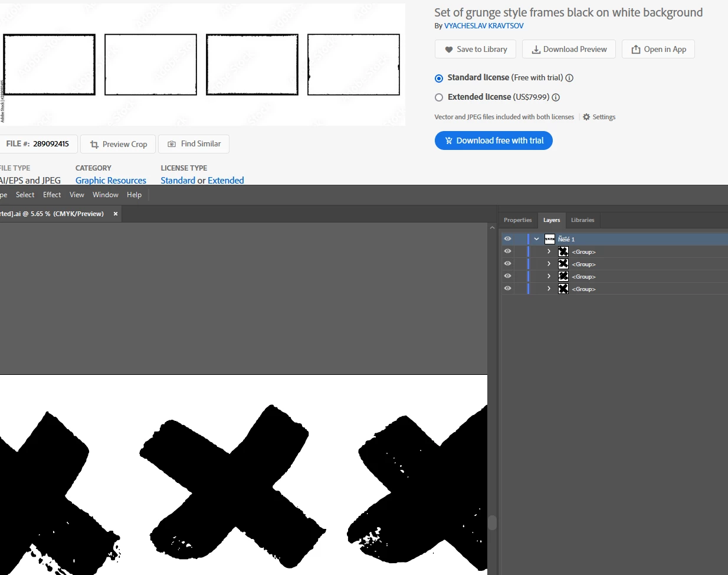Click the download arrow icon beside Download Preview

tap(536, 50)
